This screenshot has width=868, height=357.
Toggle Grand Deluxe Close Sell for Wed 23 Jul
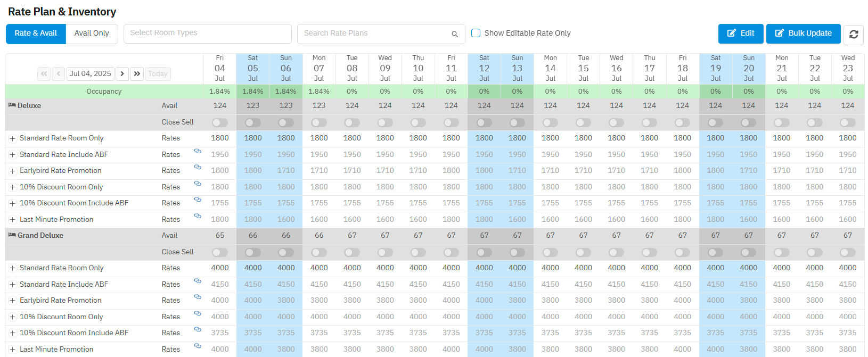click(x=847, y=253)
